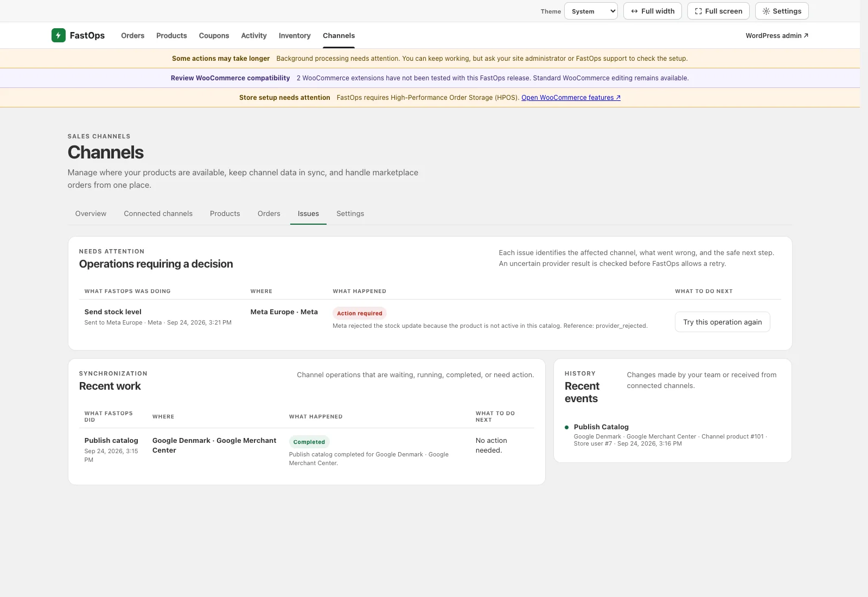The image size is (868, 597).
Task: Open the WordPress admin external link
Action: point(777,35)
